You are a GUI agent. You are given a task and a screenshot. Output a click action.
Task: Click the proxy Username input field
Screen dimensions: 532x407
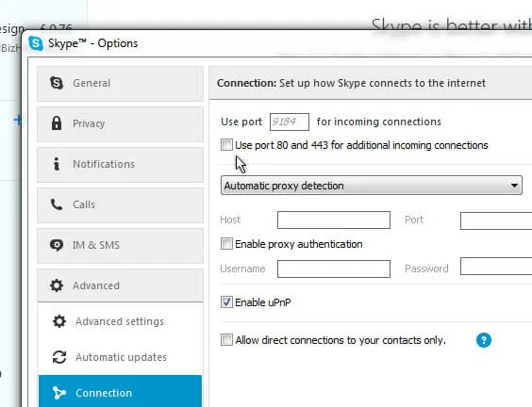click(x=334, y=269)
